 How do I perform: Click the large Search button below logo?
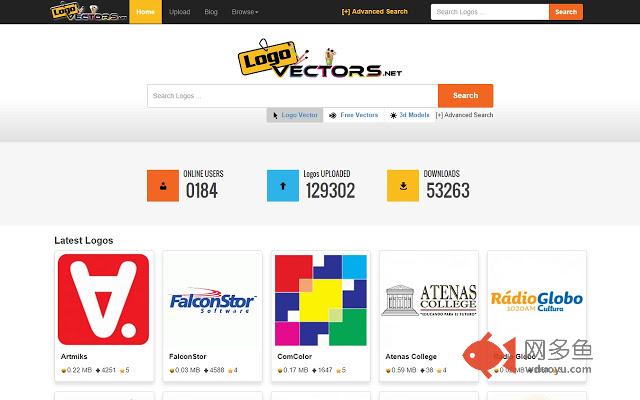click(465, 96)
